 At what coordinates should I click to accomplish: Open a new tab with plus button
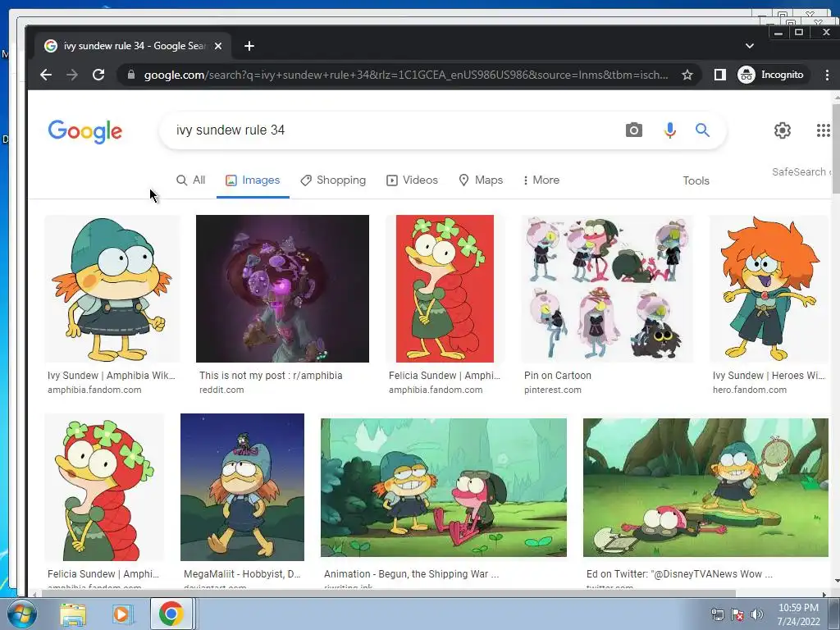249,46
